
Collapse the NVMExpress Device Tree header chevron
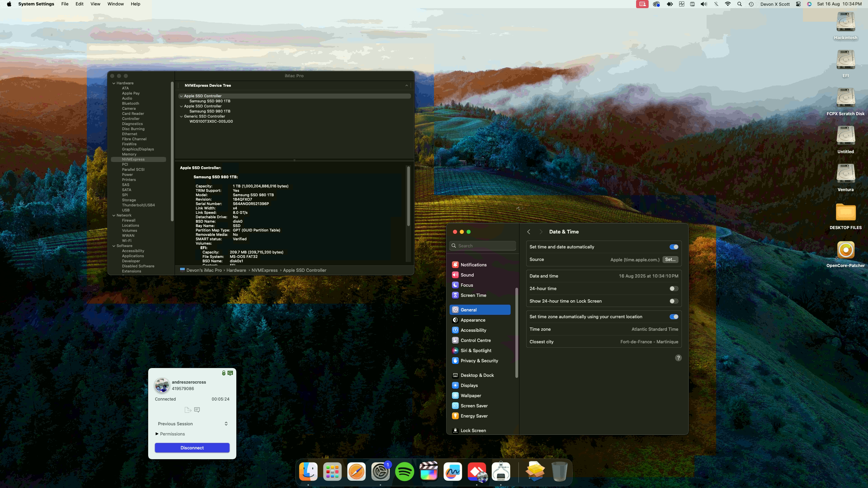407,85
